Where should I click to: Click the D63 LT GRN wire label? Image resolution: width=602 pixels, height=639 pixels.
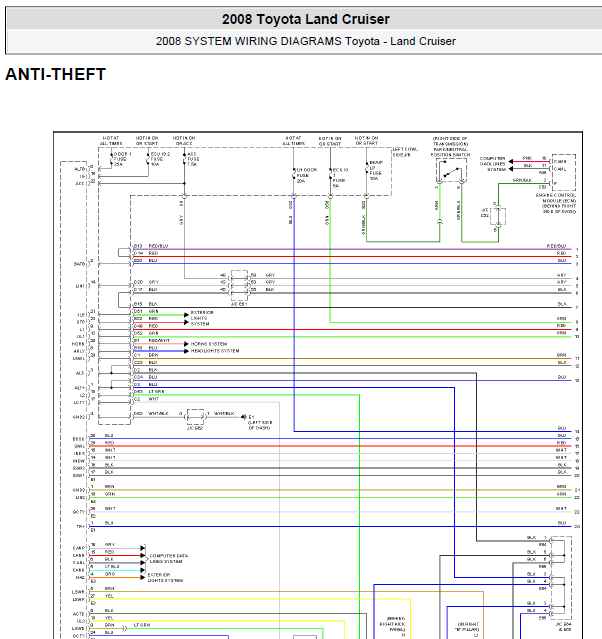(x=149, y=392)
